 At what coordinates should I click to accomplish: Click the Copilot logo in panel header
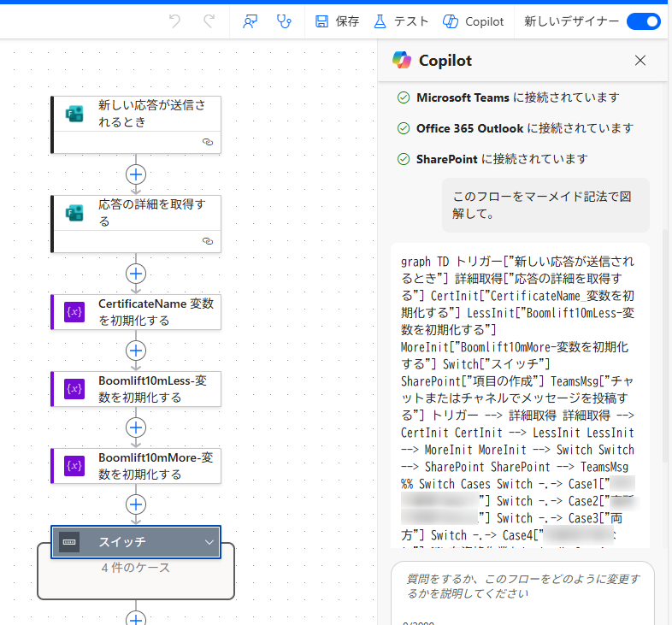tap(402, 60)
